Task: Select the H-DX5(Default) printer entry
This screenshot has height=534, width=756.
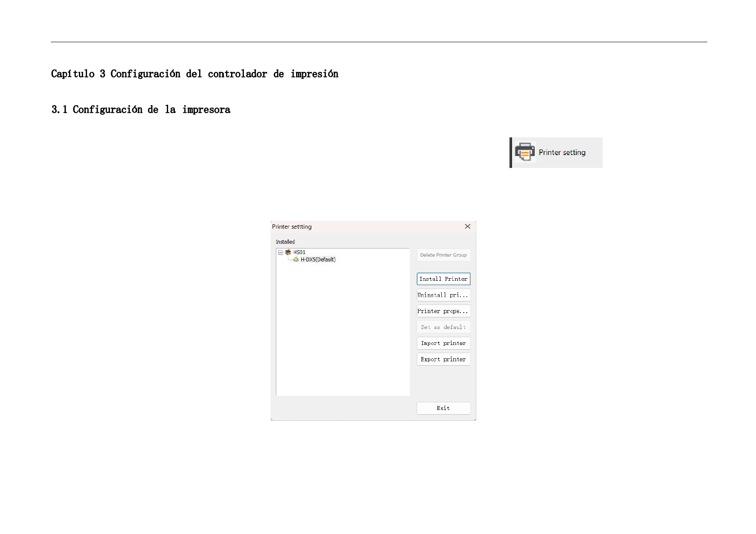Action: (x=318, y=259)
